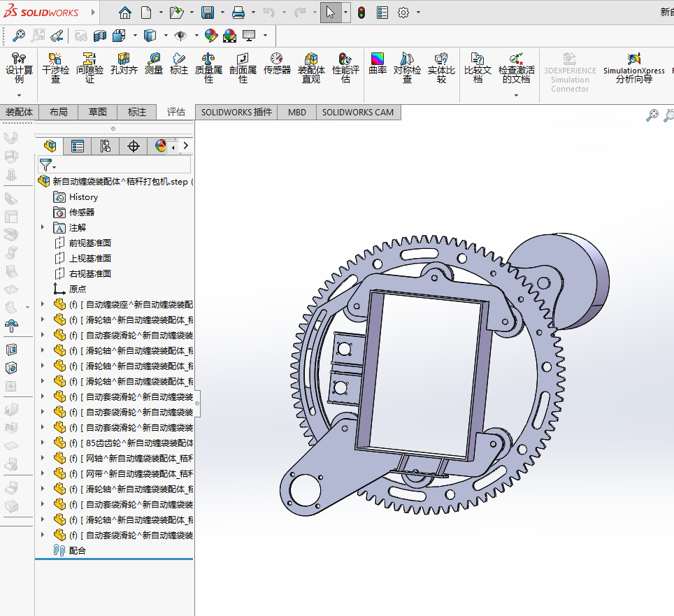Select 前视基准面 front plane in tree
This screenshot has height=616, width=674.
89,243
